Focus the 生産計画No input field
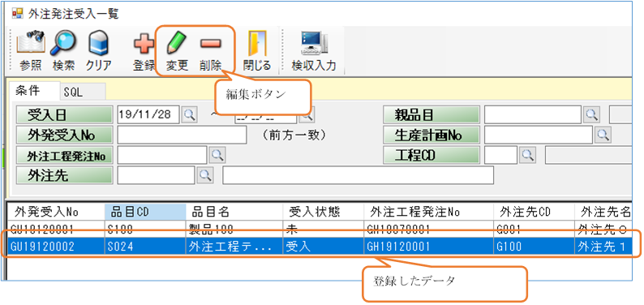The width and height of the screenshot is (644, 305). (x=539, y=135)
